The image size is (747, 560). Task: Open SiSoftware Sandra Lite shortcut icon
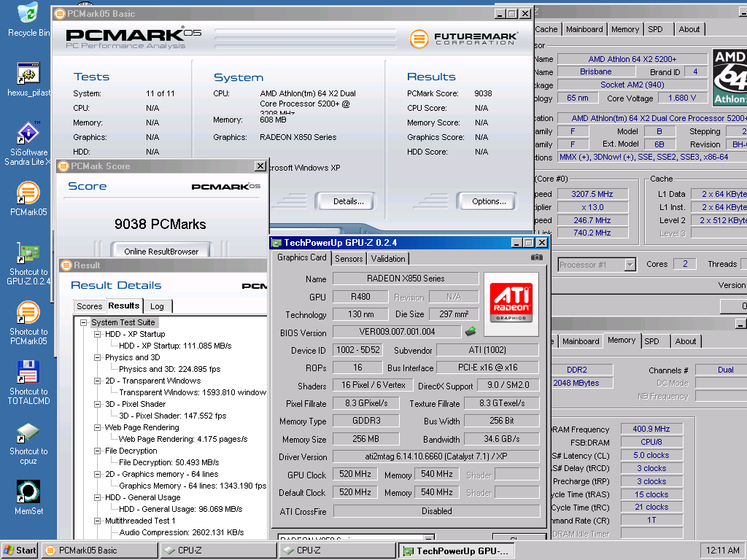28,133
